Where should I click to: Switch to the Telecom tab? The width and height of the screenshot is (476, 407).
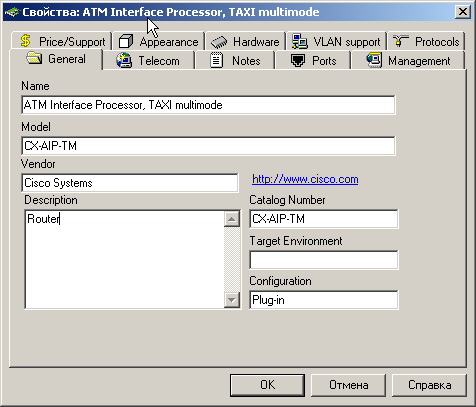point(148,61)
